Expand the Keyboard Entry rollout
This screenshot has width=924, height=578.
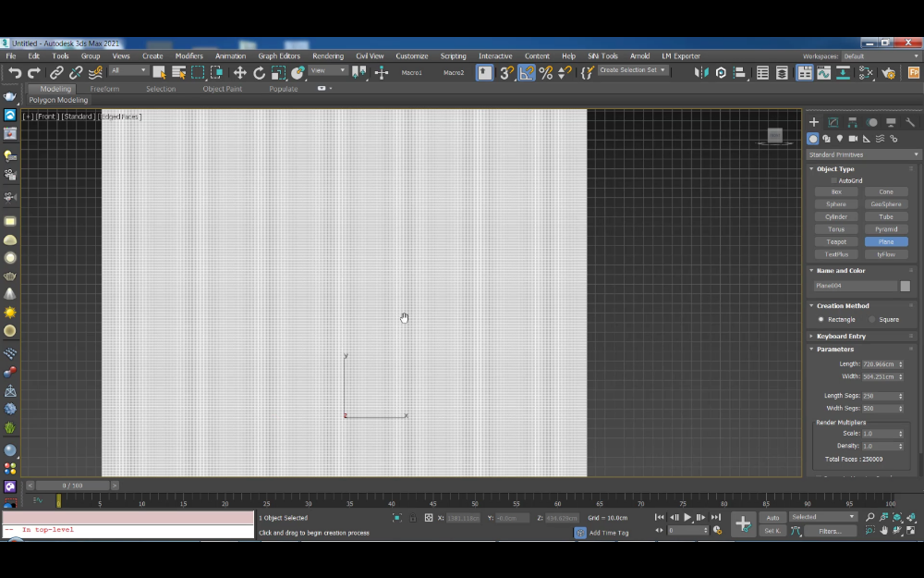coord(841,336)
